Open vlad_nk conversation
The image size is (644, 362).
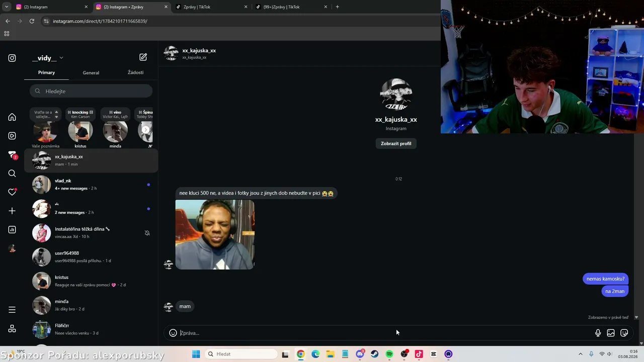pyautogui.click(x=91, y=185)
